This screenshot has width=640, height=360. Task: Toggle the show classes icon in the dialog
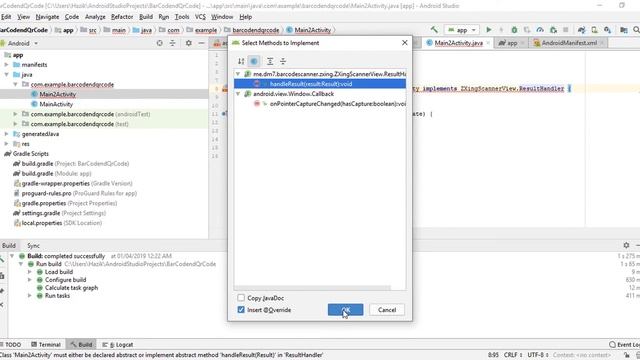click(x=254, y=61)
